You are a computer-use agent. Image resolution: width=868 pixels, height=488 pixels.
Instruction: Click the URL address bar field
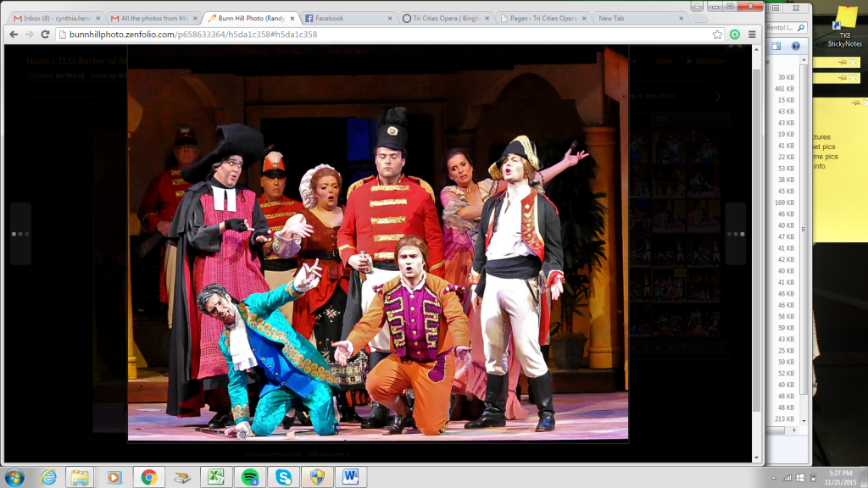click(381, 35)
